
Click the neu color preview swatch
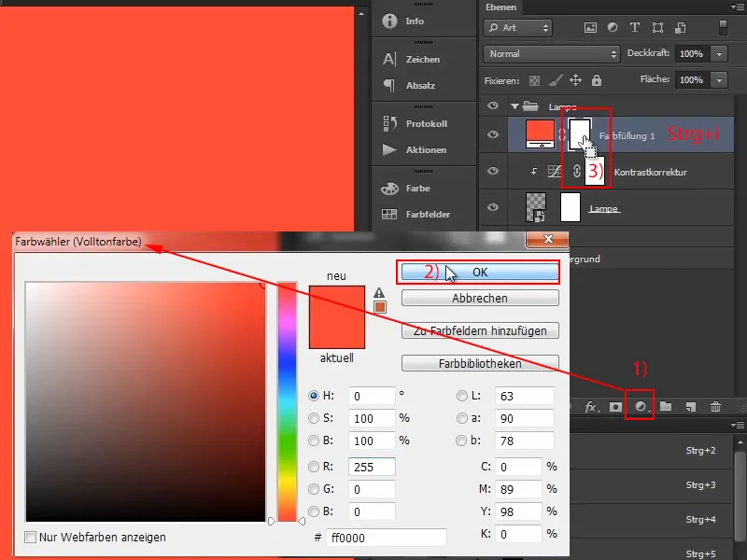(x=337, y=301)
